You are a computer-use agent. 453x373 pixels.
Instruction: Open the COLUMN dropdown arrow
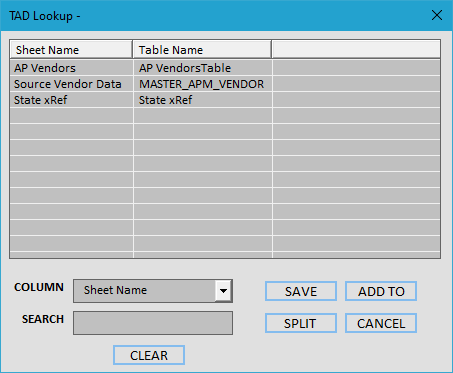click(x=223, y=291)
